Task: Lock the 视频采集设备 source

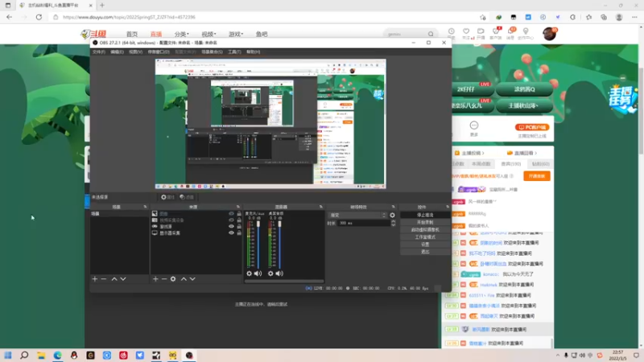Action: point(239,220)
